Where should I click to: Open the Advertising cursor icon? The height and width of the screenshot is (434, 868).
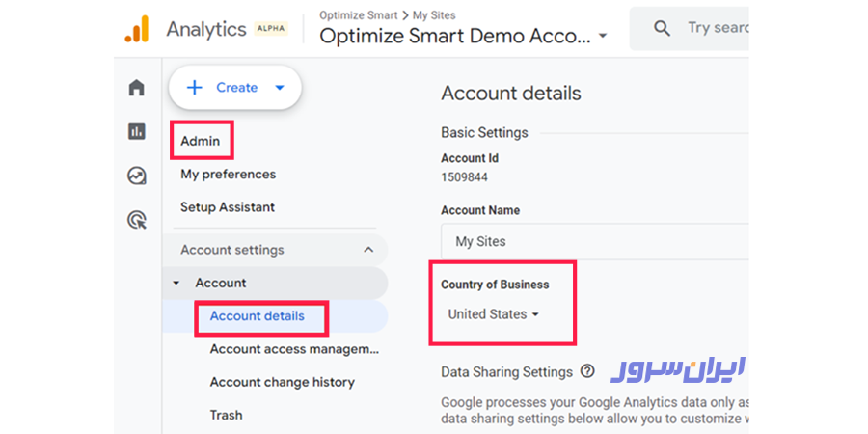coord(136,220)
